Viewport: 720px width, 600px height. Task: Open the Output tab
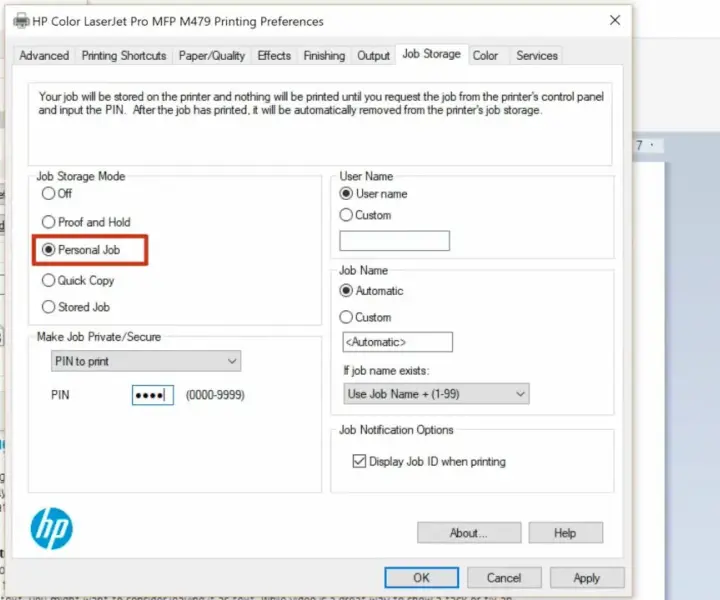pyautogui.click(x=373, y=56)
